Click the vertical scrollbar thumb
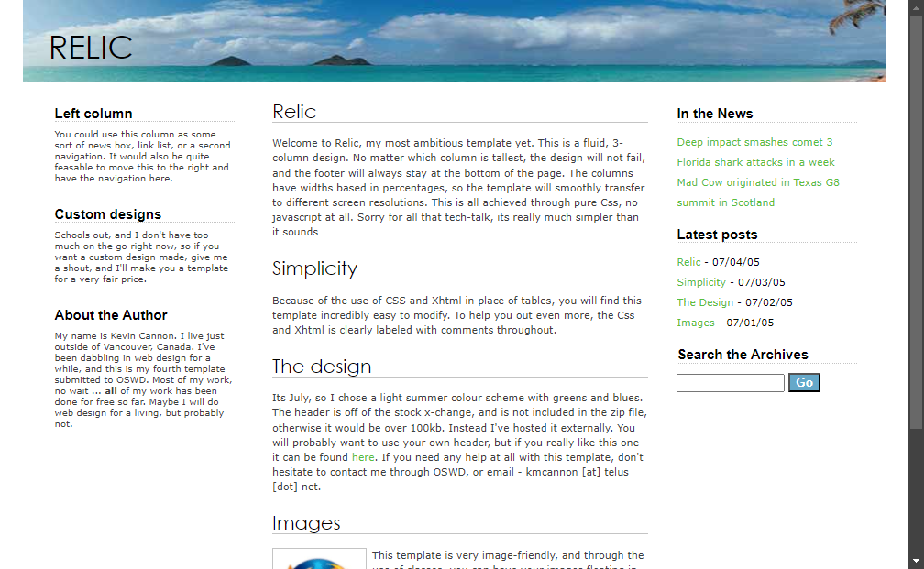The image size is (924, 569). tap(916, 221)
